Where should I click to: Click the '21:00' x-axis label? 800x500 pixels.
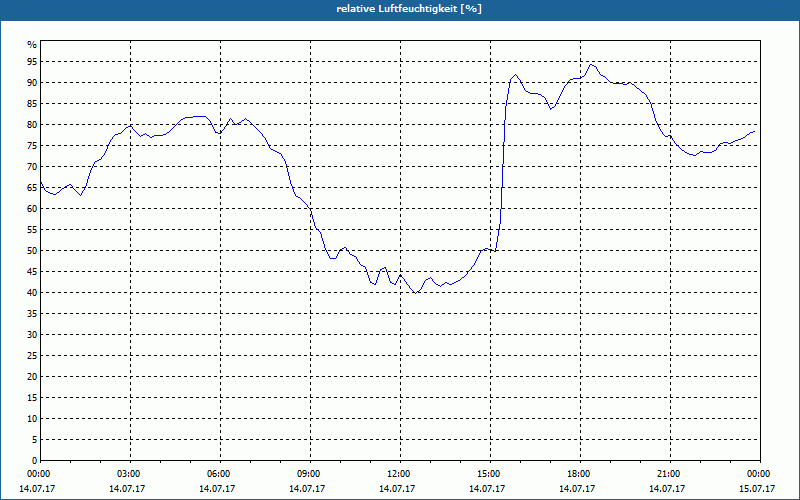(x=670, y=474)
